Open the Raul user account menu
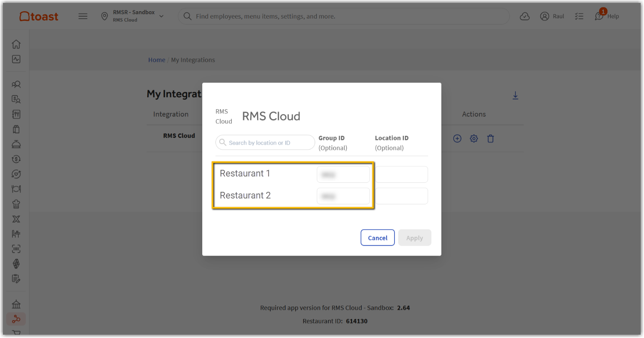The image size is (644, 338). tap(552, 16)
